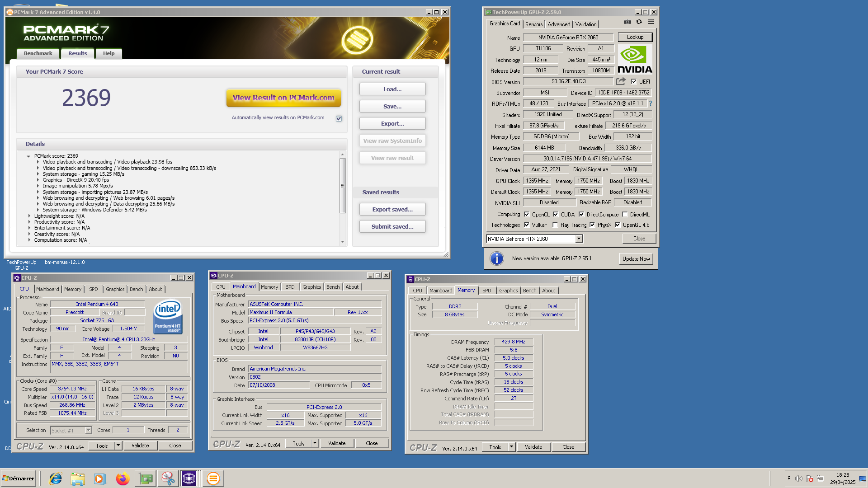The width and height of the screenshot is (868, 488).
Task: Open TechPowerUp GPU-Z desktop shortcut
Action: pyautogui.click(x=21, y=265)
